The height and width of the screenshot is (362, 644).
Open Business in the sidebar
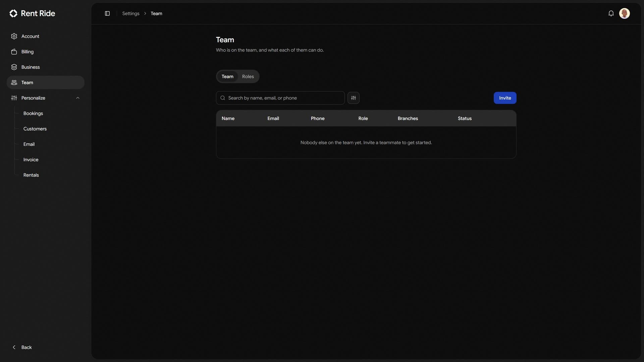[x=46, y=67]
